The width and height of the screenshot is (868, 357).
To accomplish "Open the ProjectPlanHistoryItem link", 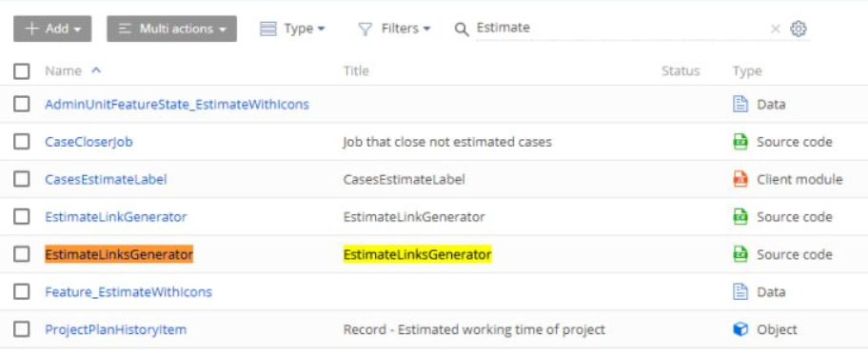I will 116,329.
